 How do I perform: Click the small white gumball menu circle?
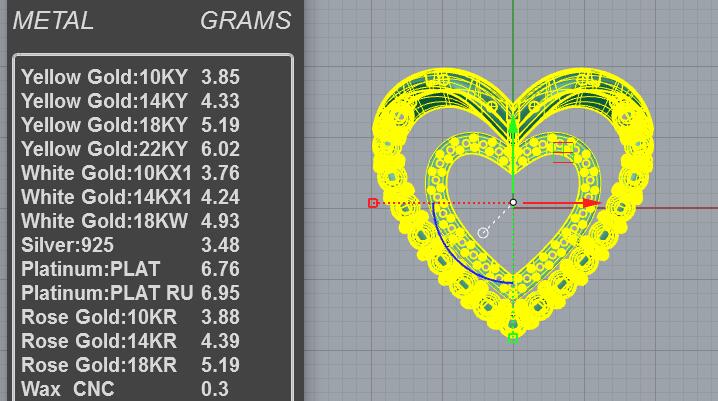(483, 233)
